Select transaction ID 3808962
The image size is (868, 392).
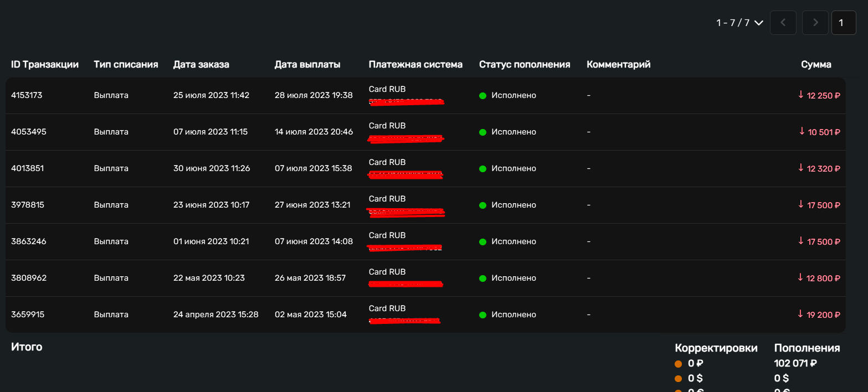pyautogui.click(x=29, y=278)
